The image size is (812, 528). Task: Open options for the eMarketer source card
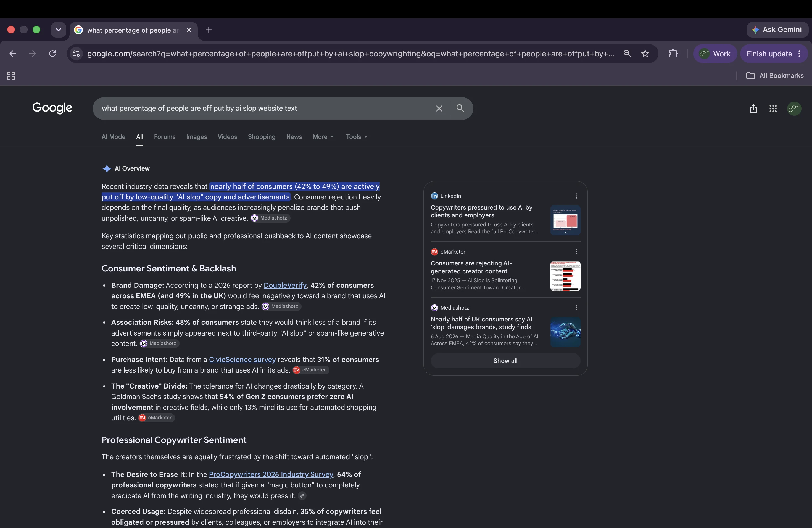pos(576,252)
